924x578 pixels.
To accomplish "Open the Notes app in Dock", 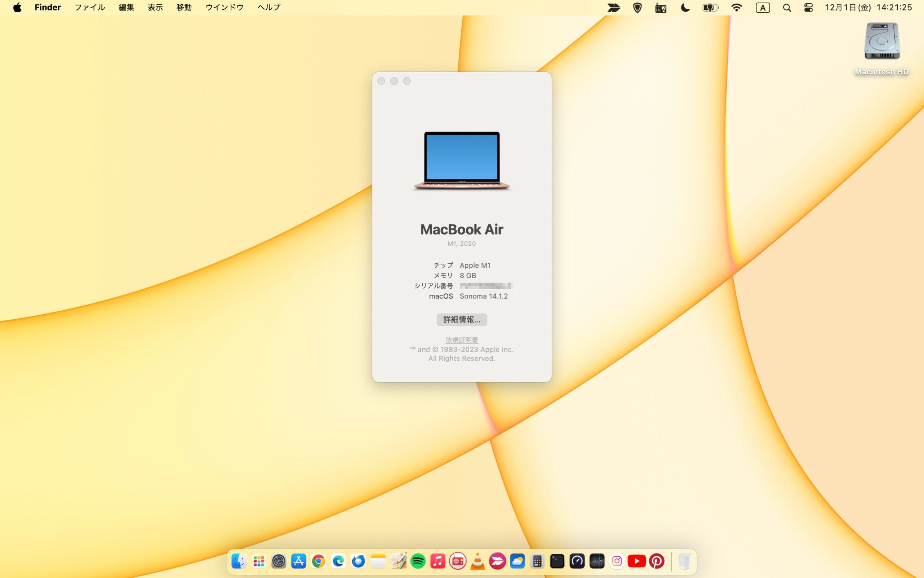I will click(378, 561).
